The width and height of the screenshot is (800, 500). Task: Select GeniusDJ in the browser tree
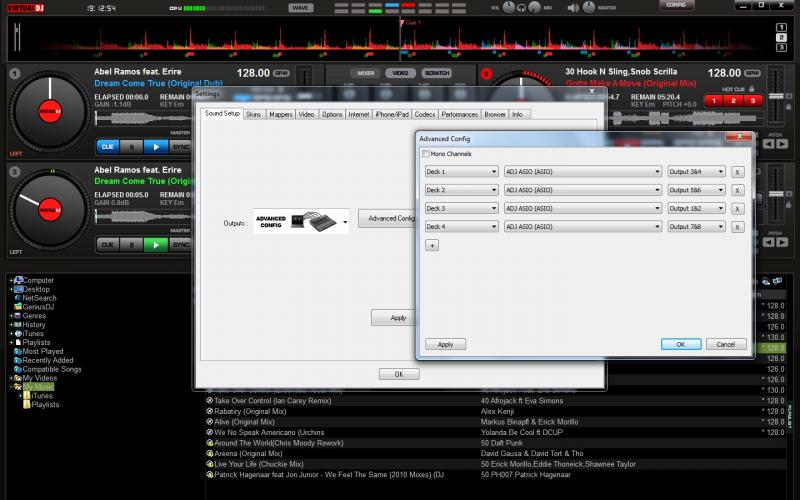point(38,307)
